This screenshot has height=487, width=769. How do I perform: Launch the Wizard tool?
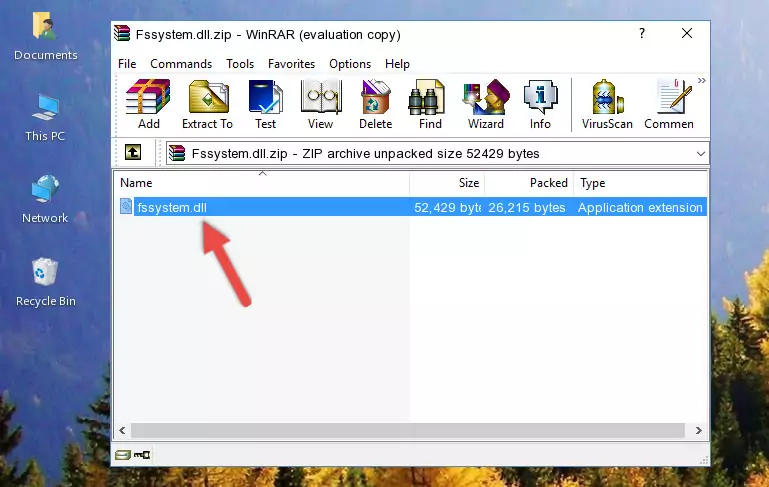coord(486,104)
